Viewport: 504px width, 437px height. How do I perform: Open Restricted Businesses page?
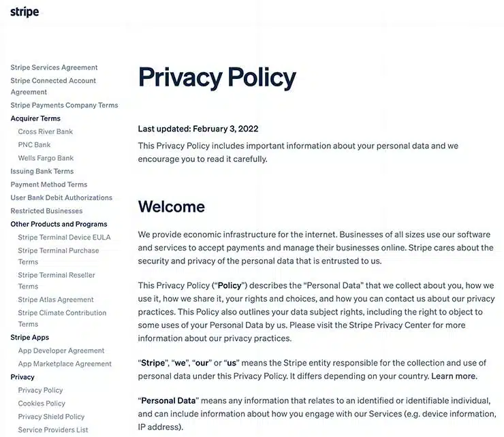(46, 211)
